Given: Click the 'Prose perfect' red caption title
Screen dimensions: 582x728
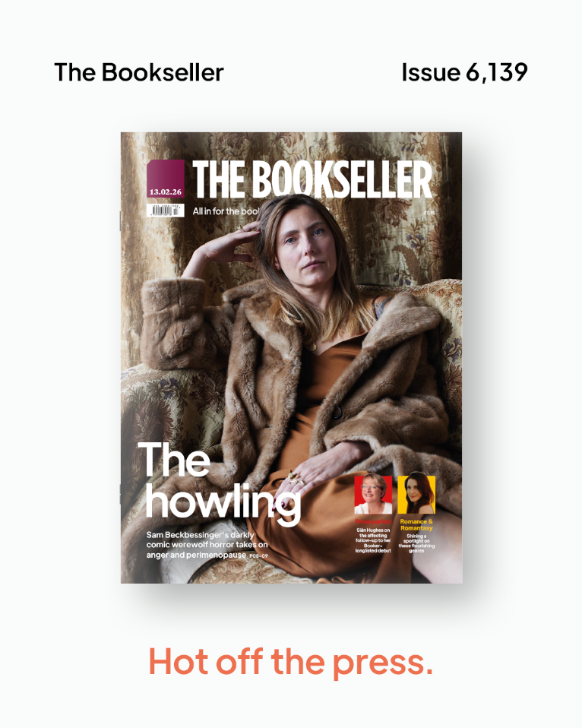Looking at the screenshot, I should 373,521.
